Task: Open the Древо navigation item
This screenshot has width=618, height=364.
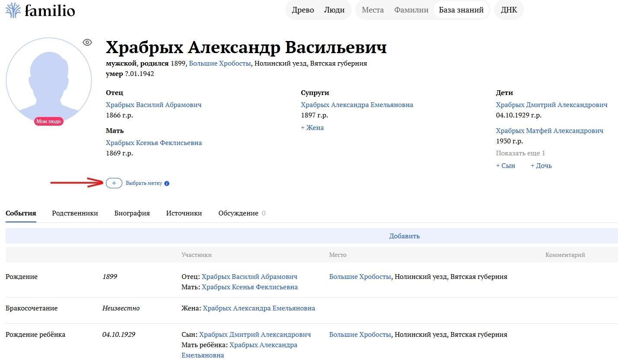Action: click(303, 10)
